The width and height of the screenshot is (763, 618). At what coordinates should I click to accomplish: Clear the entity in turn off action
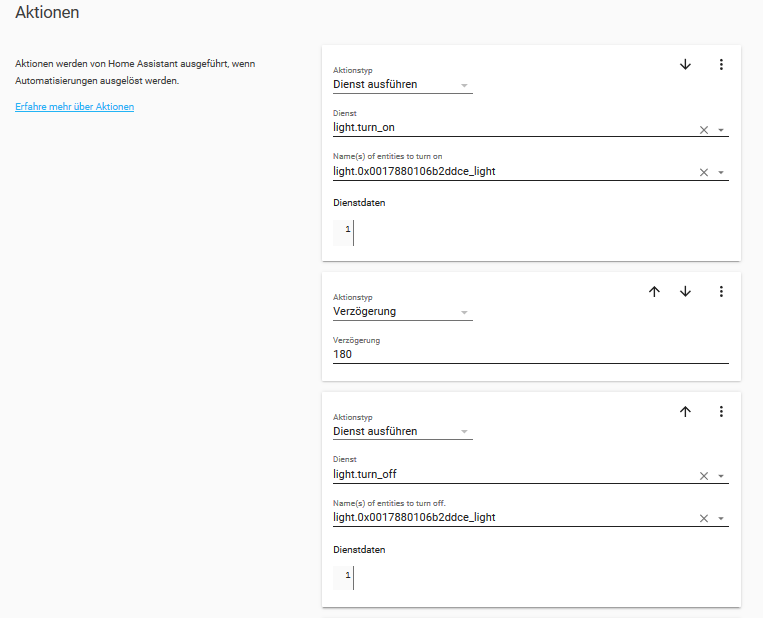click(703, 519)
